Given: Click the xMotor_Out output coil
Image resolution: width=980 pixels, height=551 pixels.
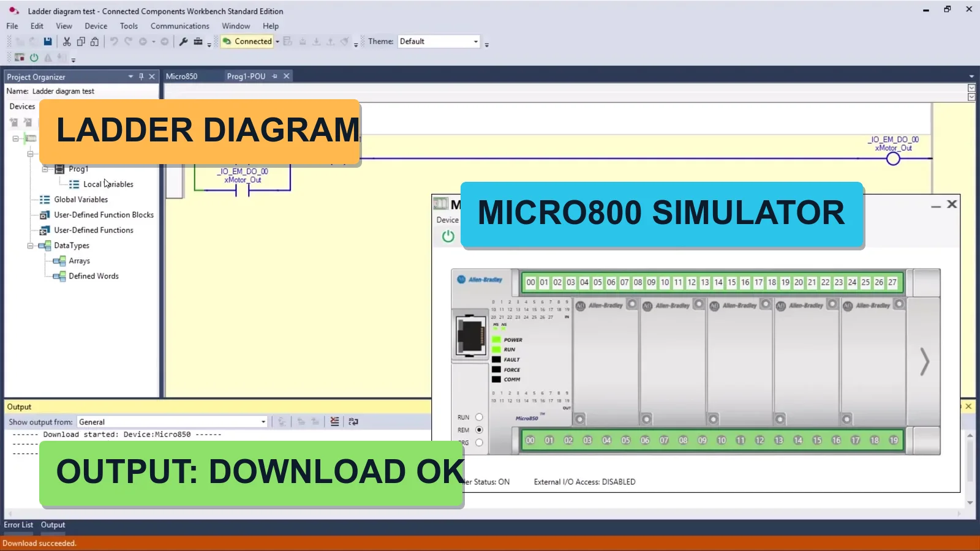Looking at the screenshot, I should pos(893,159).
